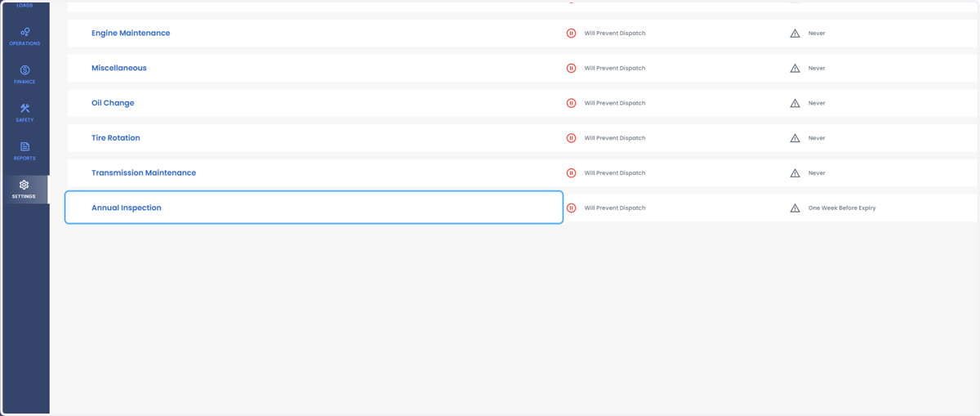Open the Safety section in sidebar
Screen dimensions: 980x416
pyautogui.click(x=24, y=113)
